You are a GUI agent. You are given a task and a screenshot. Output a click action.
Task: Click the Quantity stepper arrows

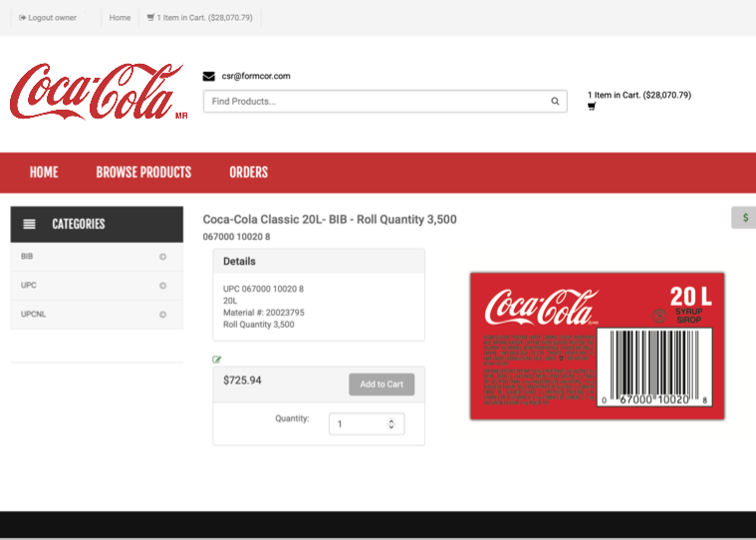pyautogui.click(x=390, y=424)
